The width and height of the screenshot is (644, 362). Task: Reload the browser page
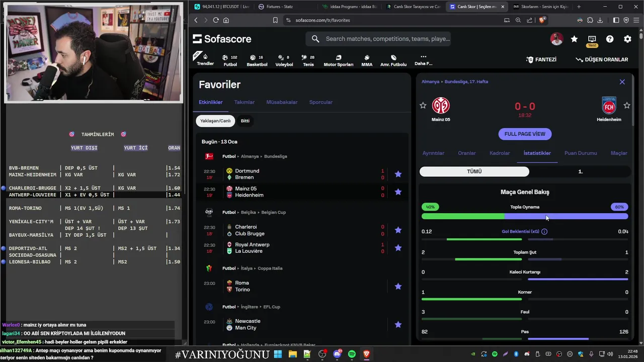click(x=216, y=20)
